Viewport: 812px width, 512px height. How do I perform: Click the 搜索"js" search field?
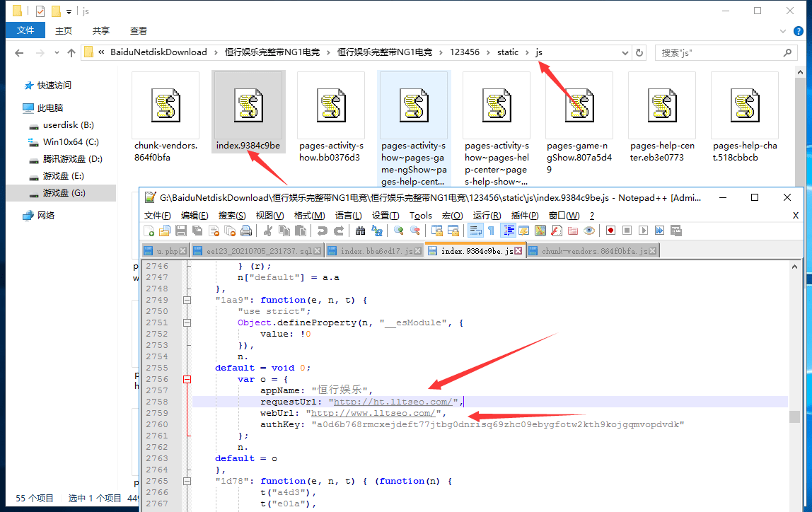click(725, 53)
